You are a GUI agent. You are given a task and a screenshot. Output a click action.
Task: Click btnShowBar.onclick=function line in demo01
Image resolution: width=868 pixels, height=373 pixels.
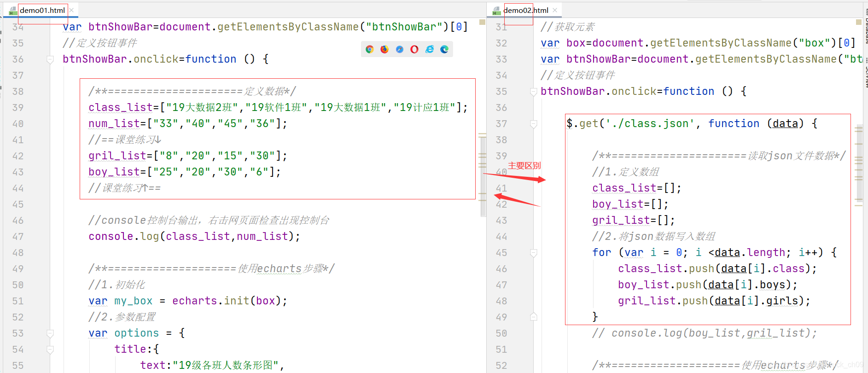166,59
